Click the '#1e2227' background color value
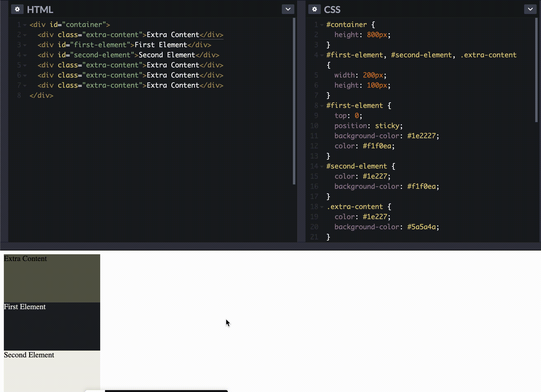The image size is (541, 392). tap(422, 136)
